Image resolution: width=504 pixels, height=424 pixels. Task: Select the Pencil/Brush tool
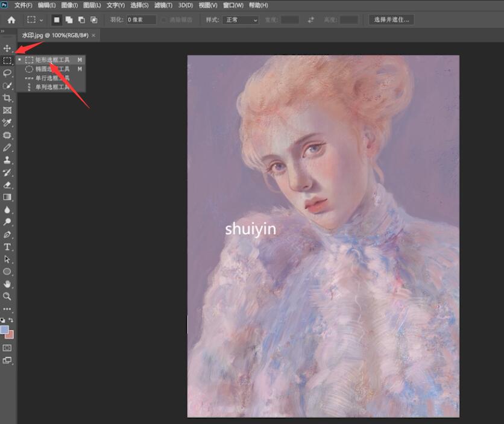tap(7, 148)
